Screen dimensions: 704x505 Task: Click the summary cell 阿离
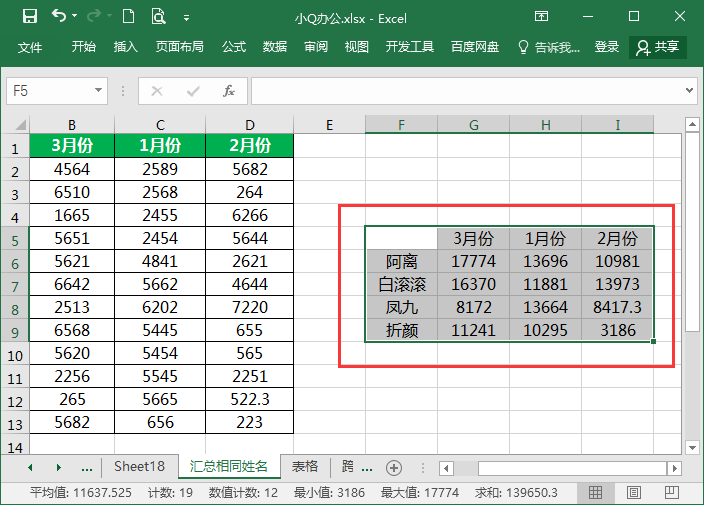pos(401,261)
